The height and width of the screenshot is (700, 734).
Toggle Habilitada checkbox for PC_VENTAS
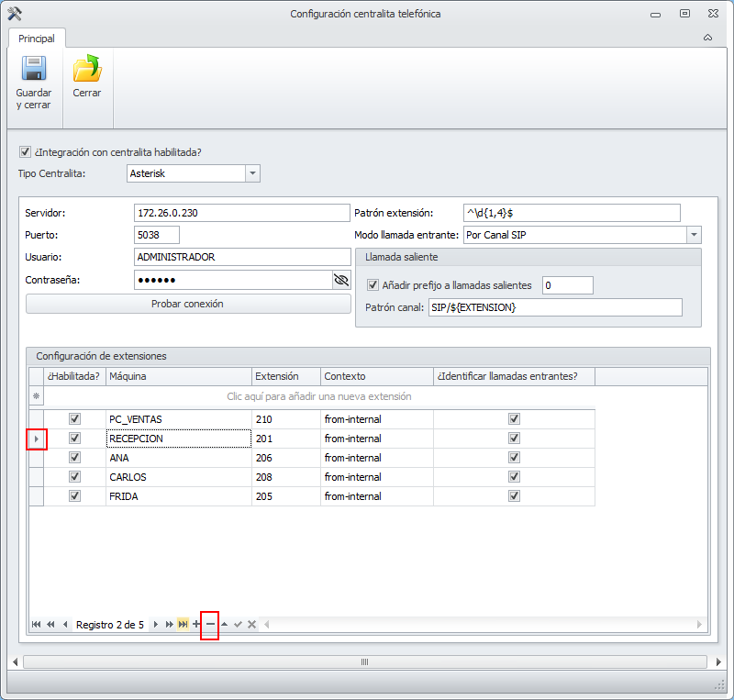[75, 419]
